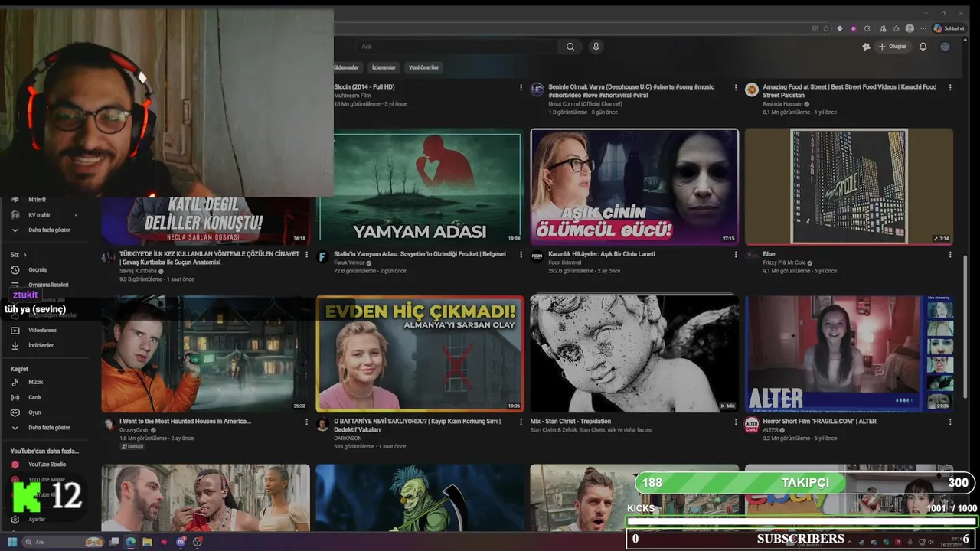Open more options for O BATTANİYE video

[521, 422]
